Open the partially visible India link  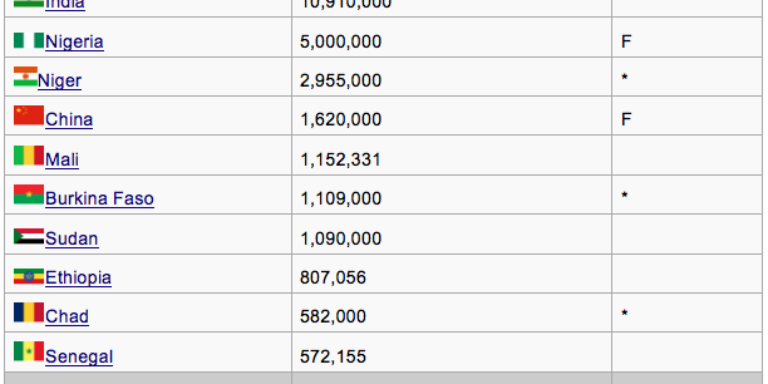[65, 5]
